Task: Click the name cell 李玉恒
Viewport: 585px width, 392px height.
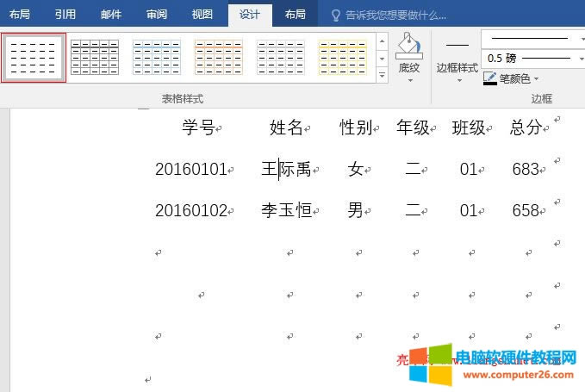Action: tap(286, 210)
